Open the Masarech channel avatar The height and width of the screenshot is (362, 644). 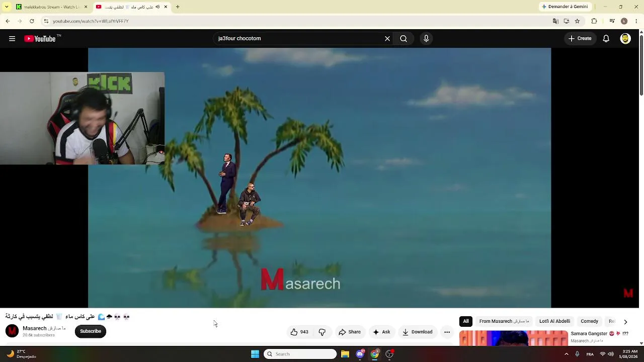pyautogui.click(x=12, y=331)
